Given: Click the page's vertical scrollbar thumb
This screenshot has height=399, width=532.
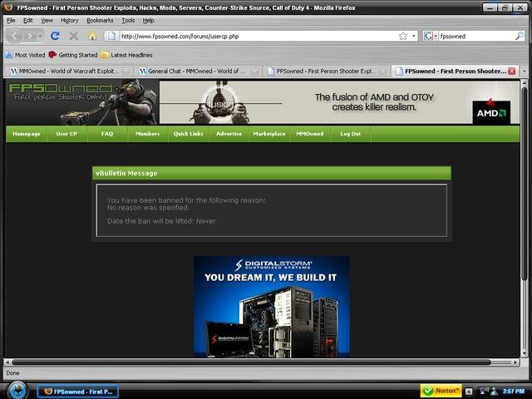Looking at the screenshot, I should (525, 183).
